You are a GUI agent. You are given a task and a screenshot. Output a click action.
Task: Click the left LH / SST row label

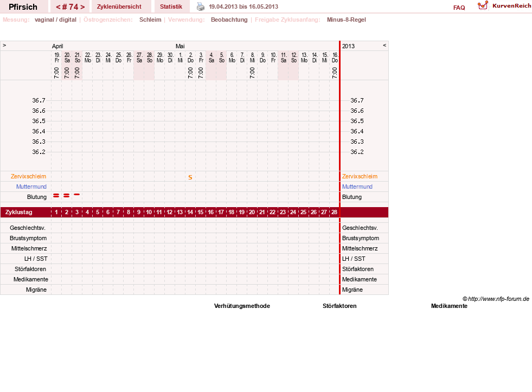(x=36, y=259)
